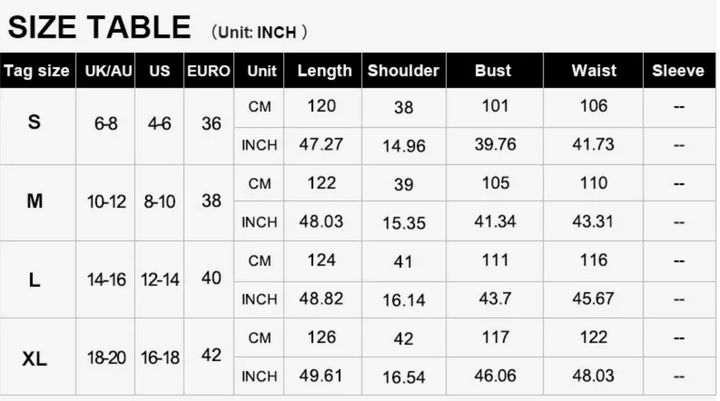This screenshot has height=401, width=720.
Task: Click the Bust column header
Action: pos(494,71)
